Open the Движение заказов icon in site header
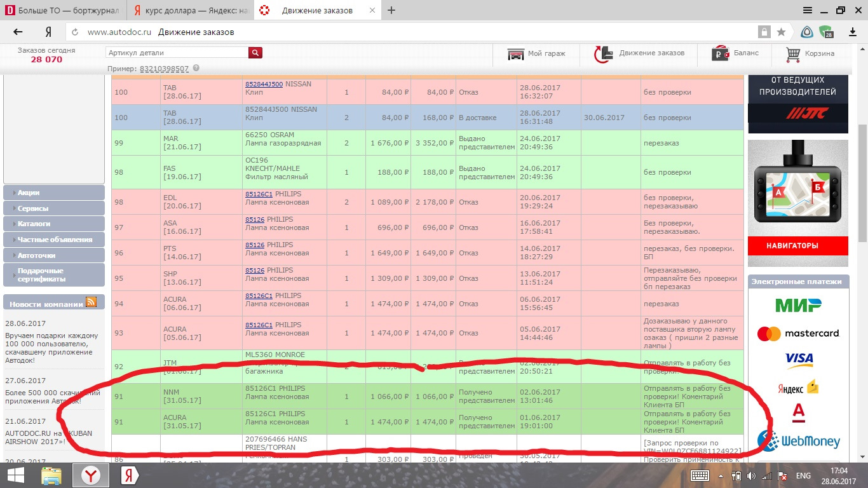Screen dimensions: 868x488 (603, 54)
